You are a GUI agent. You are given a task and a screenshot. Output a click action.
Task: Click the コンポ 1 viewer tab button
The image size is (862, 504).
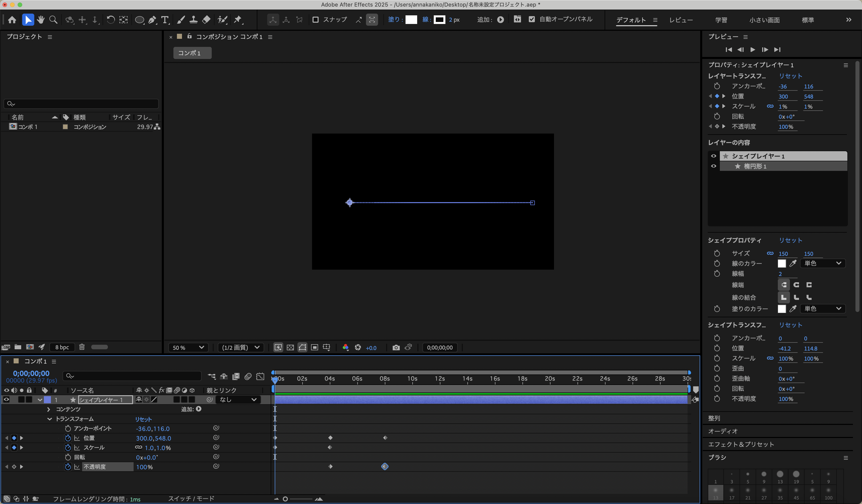tap(192, 53)
